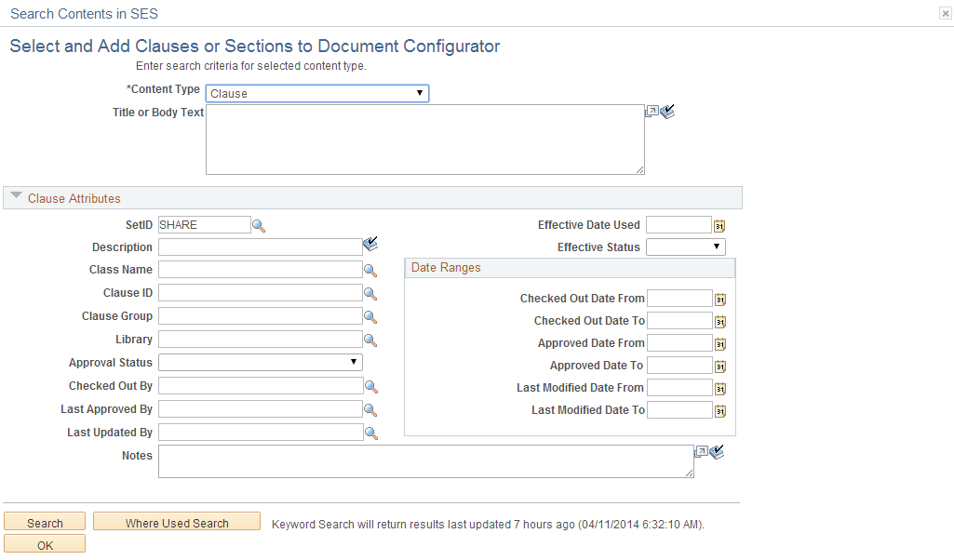Open the Last Approved By lookup
Image resolution: width=954 pixels, height=560 pixels.
[370, 408]
